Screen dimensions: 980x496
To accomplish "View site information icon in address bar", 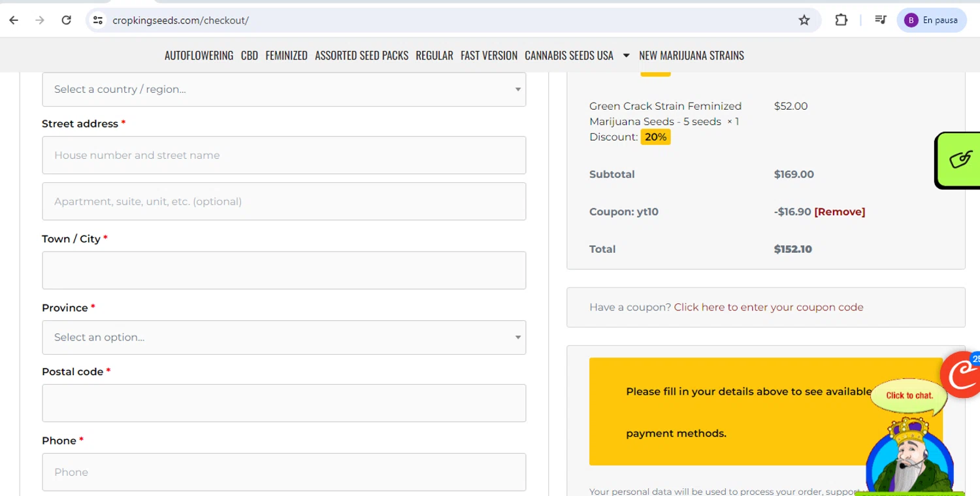I will [98, 20].
